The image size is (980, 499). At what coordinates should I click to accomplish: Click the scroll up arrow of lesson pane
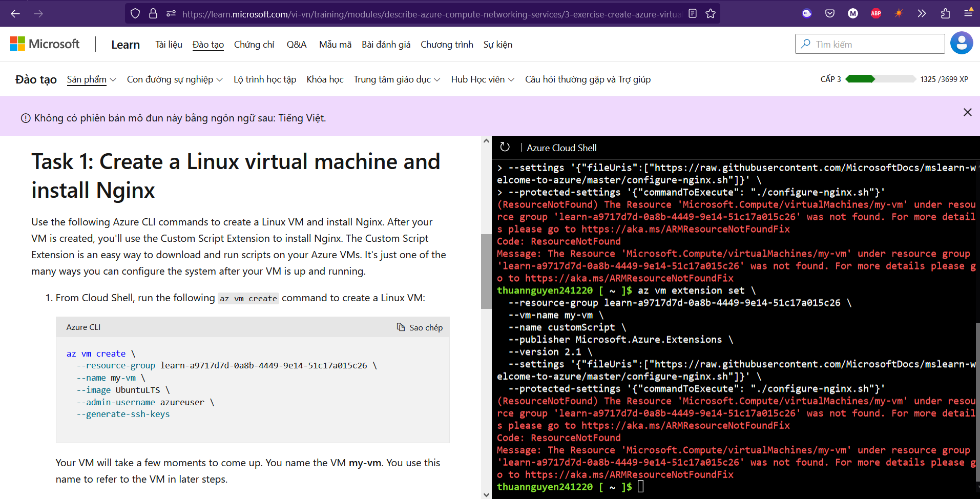[486, 140]
